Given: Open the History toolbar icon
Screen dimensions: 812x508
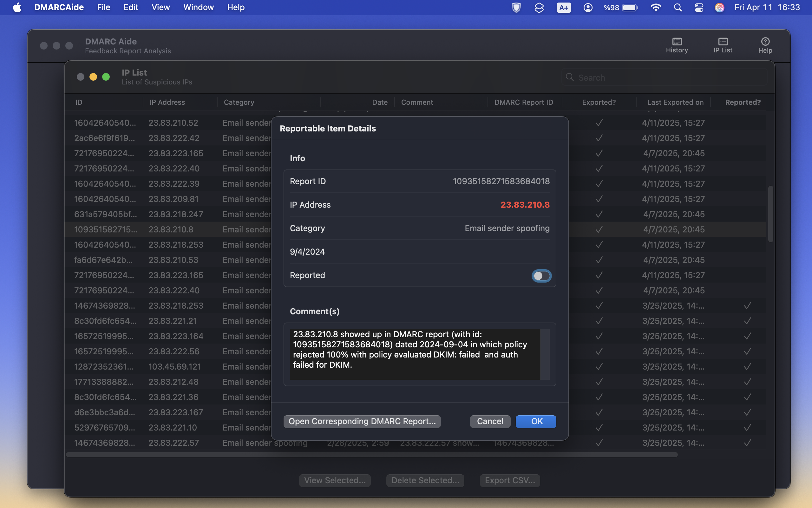Looking at the screenshot, I should pos(677,45).
